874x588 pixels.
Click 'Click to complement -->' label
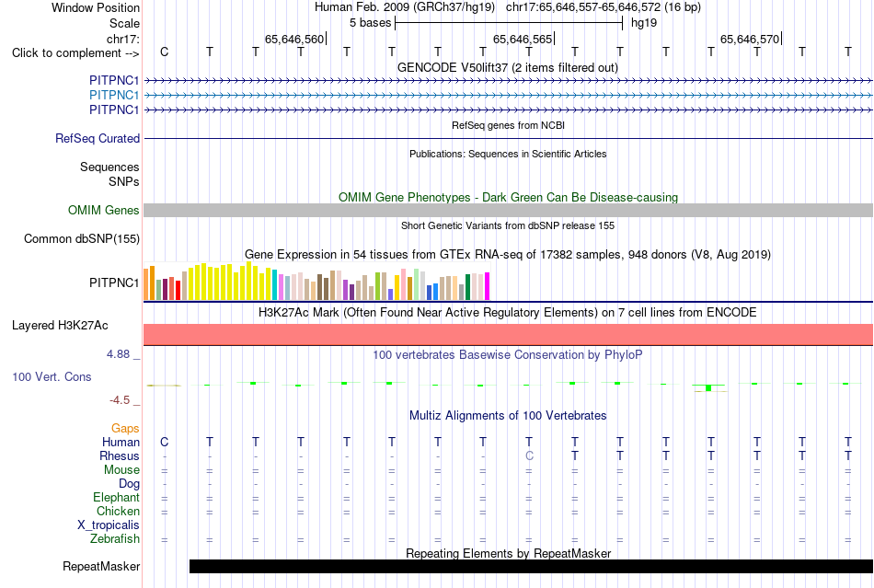(x=75, y=53)
